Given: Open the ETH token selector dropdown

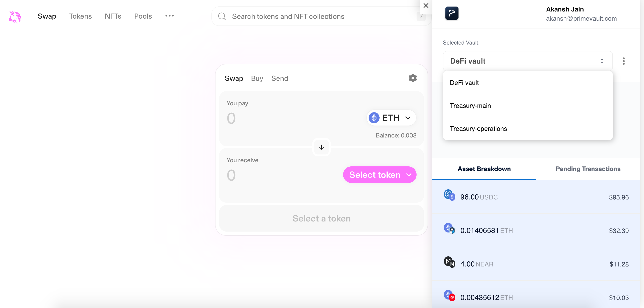Looking at the screenshot, I should pyautogui.click(x=391, y=118).
